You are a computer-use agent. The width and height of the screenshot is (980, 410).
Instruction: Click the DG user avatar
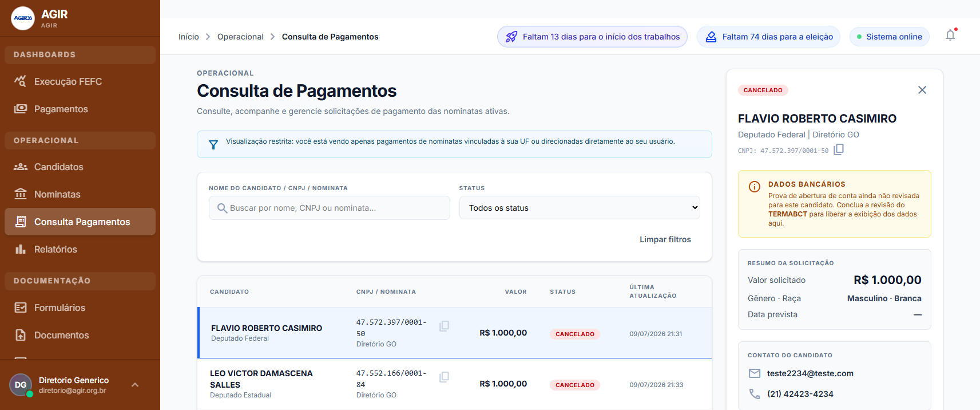tap(21, 385)
